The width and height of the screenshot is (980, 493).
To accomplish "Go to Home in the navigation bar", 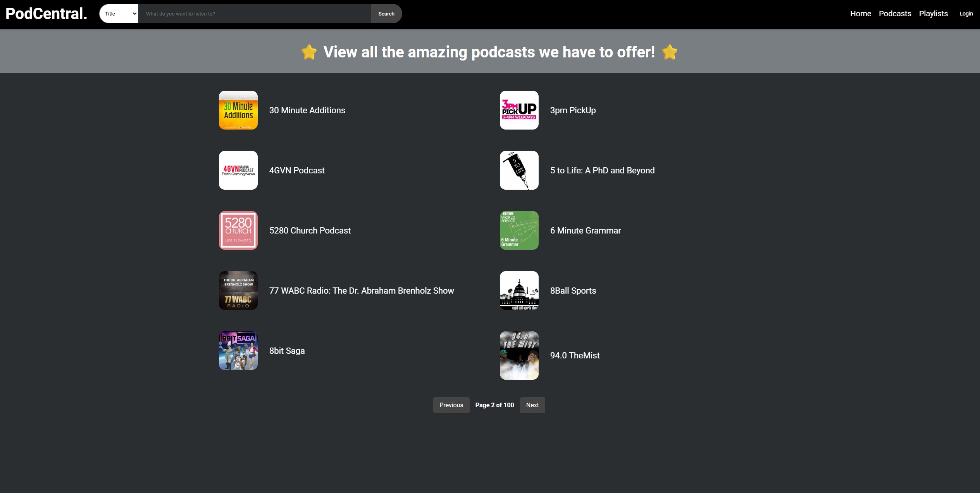I will [860, 14].
